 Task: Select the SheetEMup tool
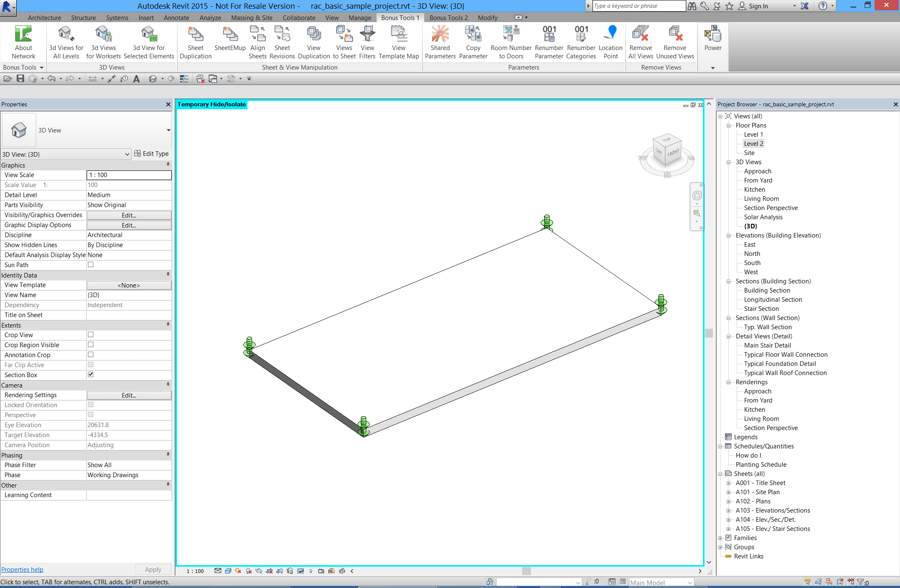(x=230, y=42)
